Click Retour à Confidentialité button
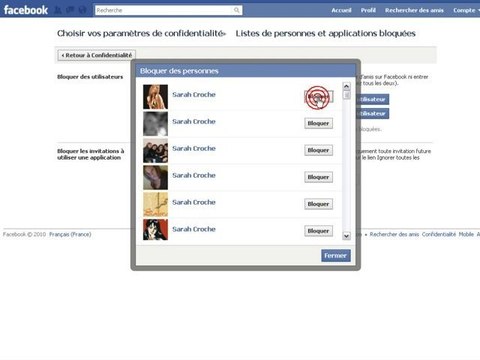Image resolution: width=480 pixels, height=360 pixels. pyautogui.click(x=97, y=55)
